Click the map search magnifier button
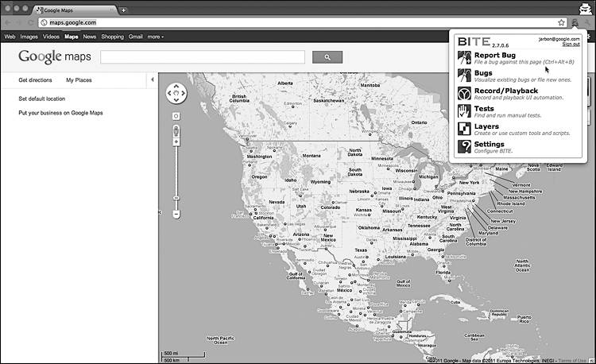The image size is (596, 364). pos(327,57)
